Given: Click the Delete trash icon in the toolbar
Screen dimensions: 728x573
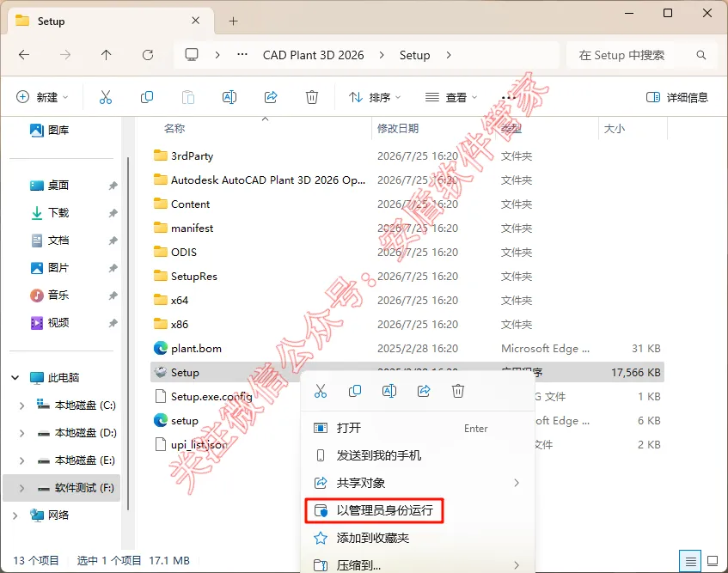Looking at the screenshot, I should [x=312, y=97].
